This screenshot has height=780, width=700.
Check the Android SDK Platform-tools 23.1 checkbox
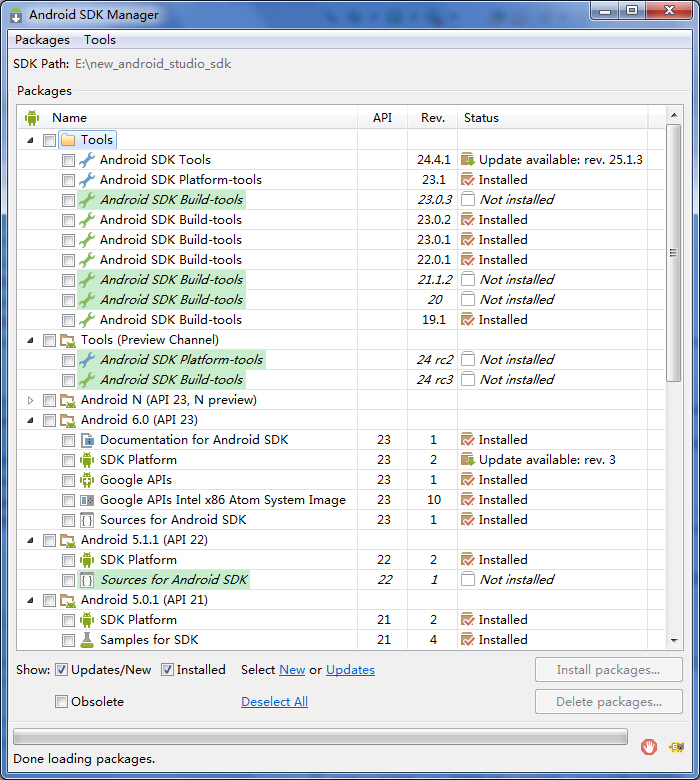point(68,180)
